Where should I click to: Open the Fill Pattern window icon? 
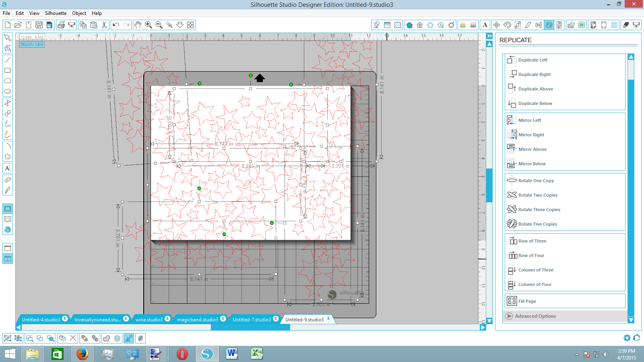[x=398, y=25]
